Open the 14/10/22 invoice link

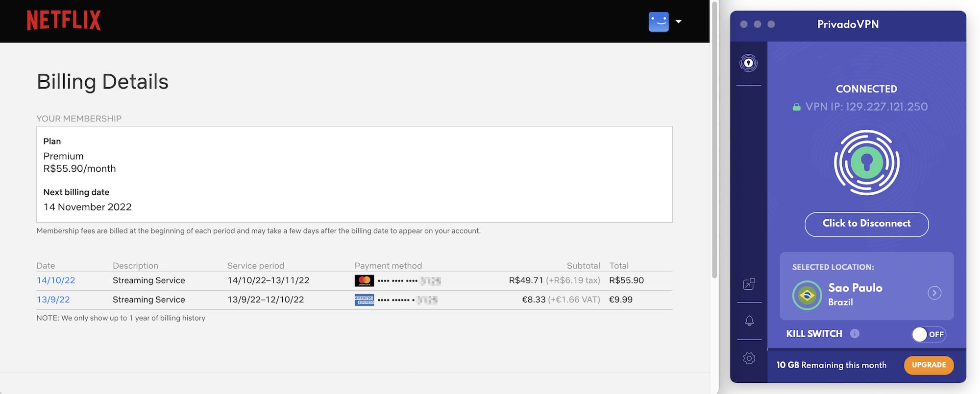point(56,280)
